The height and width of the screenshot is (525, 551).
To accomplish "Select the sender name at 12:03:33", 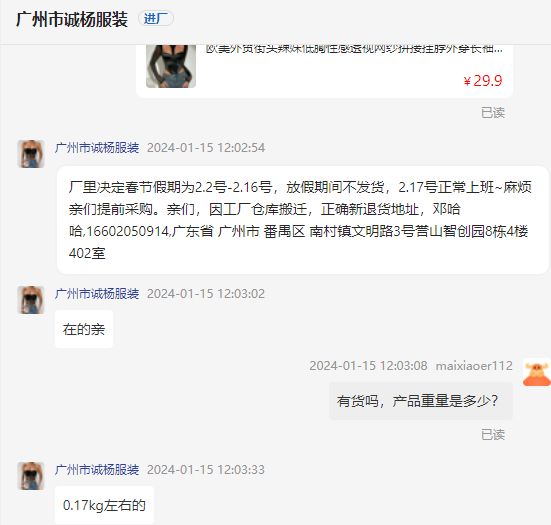I will point(97,469).
